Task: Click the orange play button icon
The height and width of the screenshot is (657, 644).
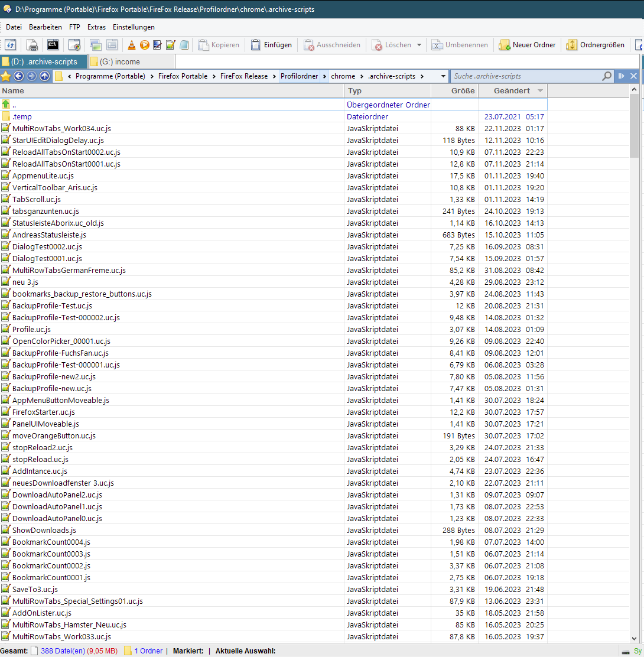Action: (x=145, y=45)
